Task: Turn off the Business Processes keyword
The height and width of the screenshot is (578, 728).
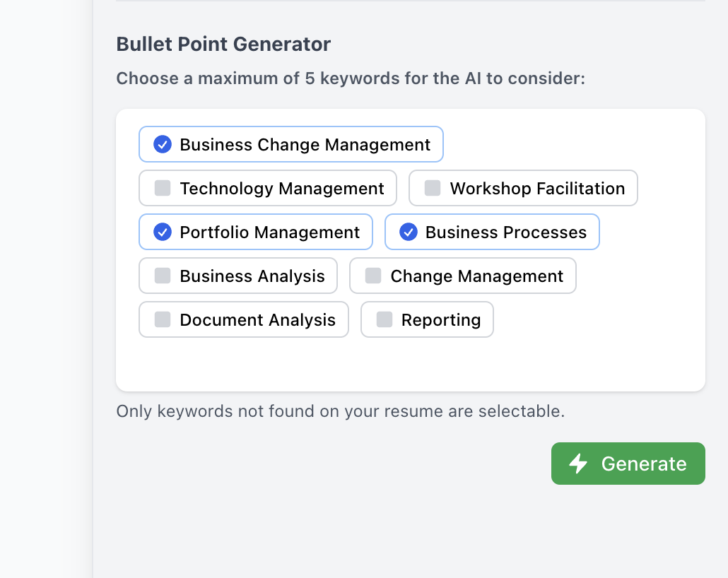Action: (x=492, y=232)
